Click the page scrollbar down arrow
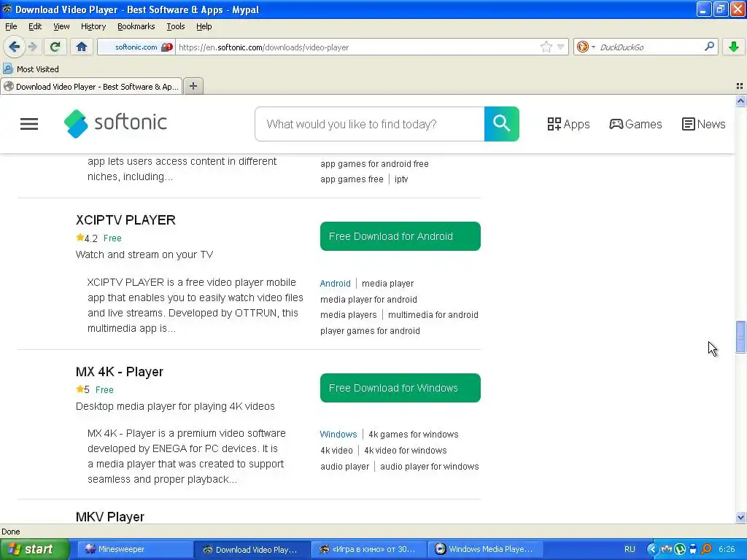 [740, 518]
